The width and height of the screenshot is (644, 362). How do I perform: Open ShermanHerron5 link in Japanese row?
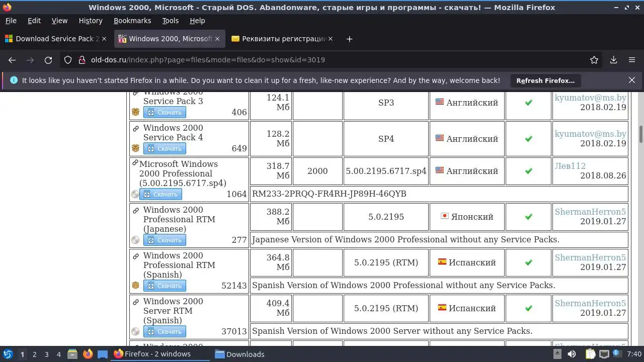590,212
